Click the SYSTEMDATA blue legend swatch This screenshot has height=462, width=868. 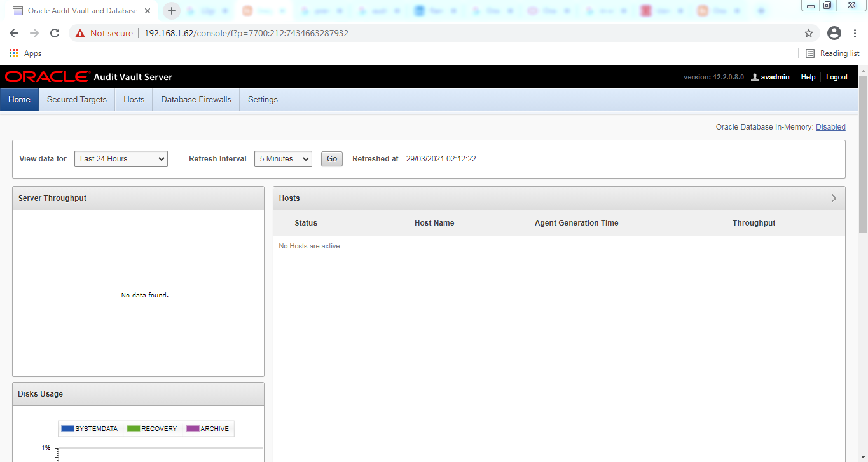tap(67, 429)
